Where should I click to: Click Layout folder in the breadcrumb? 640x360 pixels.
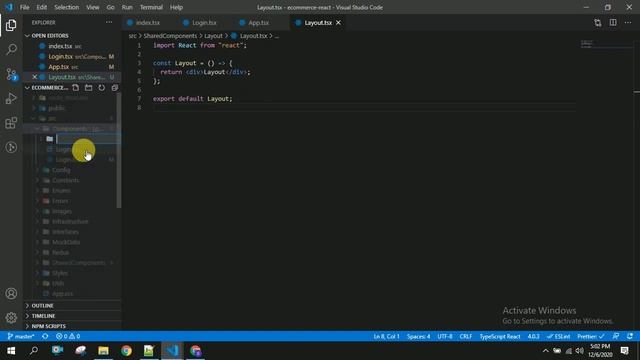pyautogui.click(x=213, y=36)
